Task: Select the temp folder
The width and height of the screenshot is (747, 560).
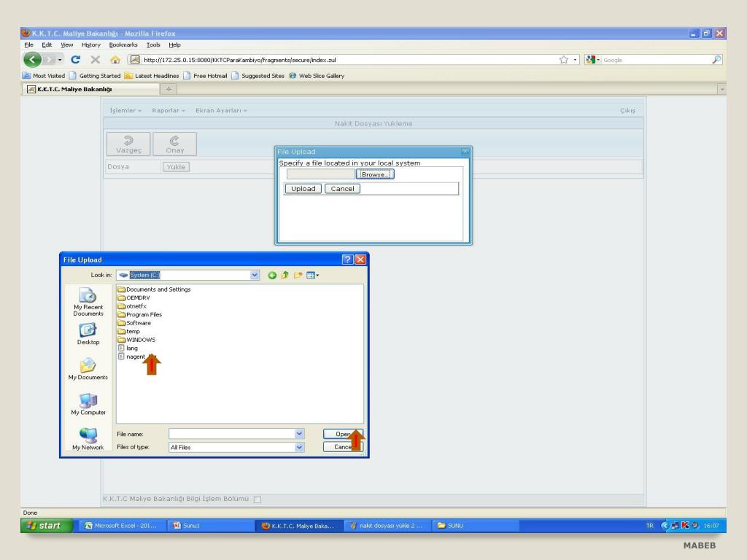Action: pyautogui.click(x=129, y=332)
